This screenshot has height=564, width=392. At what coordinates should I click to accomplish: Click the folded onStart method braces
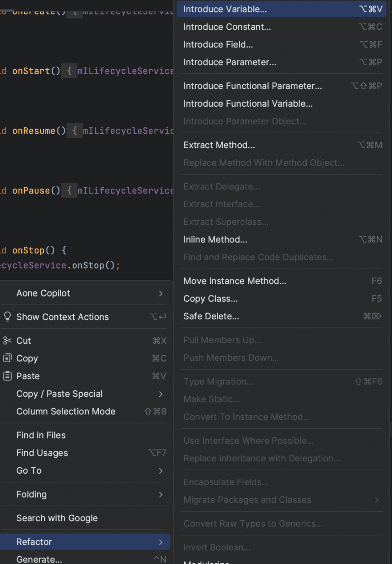(69, 71)
